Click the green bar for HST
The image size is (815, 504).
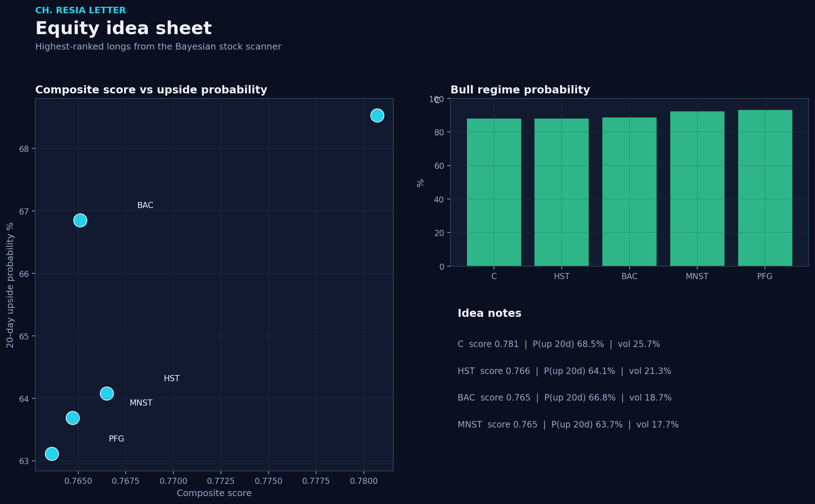pyautogui.click(x=562, y=192)
